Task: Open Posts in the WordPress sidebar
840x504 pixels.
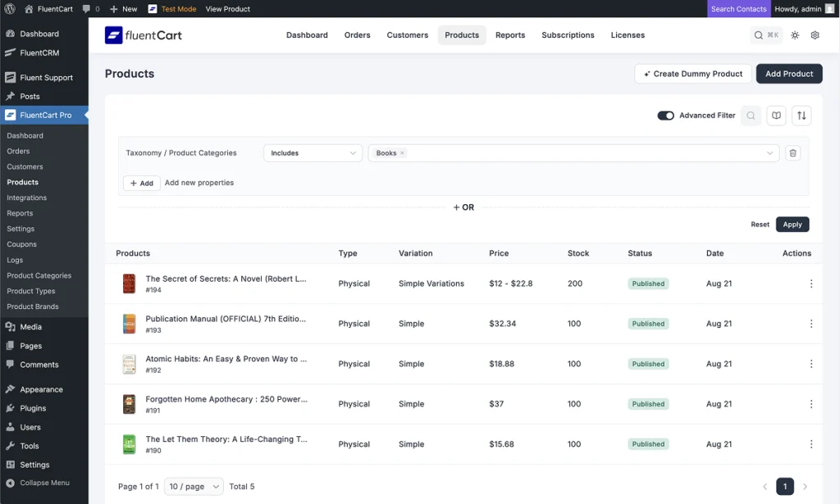Action: tap(44, 97)
